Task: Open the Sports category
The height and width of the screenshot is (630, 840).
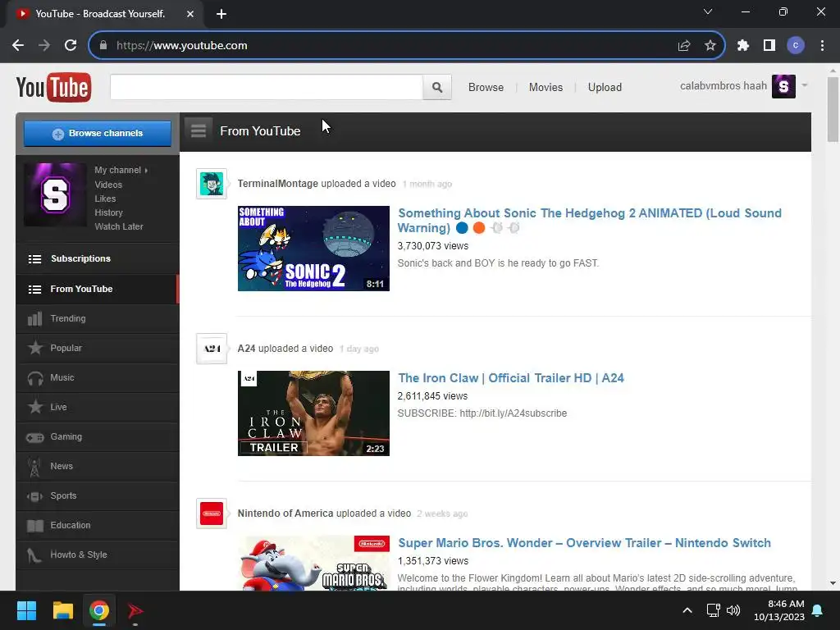Action: pyautogui.click(x=98, y=495)
